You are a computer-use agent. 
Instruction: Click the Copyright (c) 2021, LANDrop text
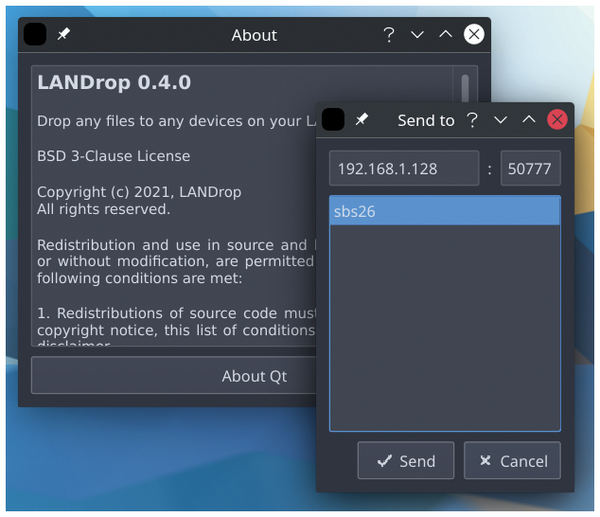[139, 192]
